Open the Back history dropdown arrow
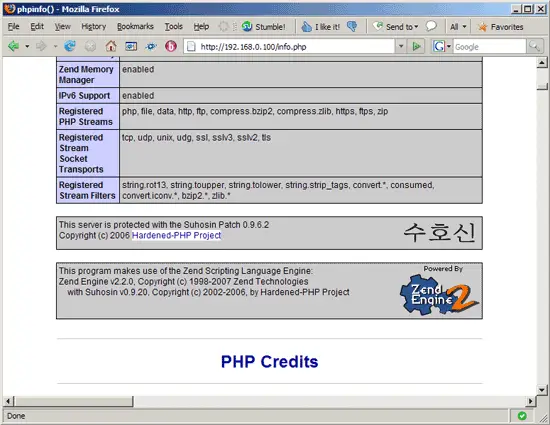Image resolution: width=550 pixels, height=425 pixels. click(x=27, y=46)
